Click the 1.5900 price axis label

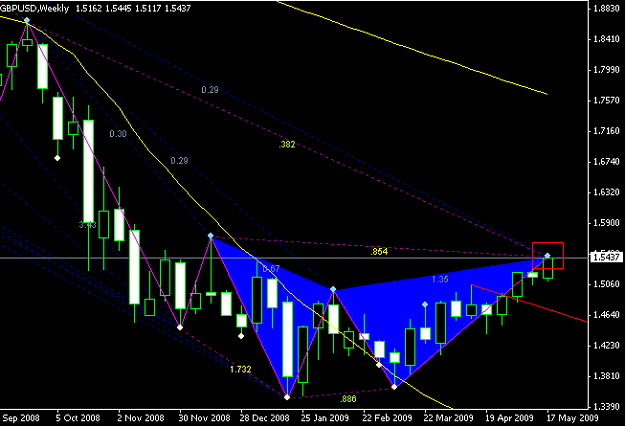coord(606,223)
